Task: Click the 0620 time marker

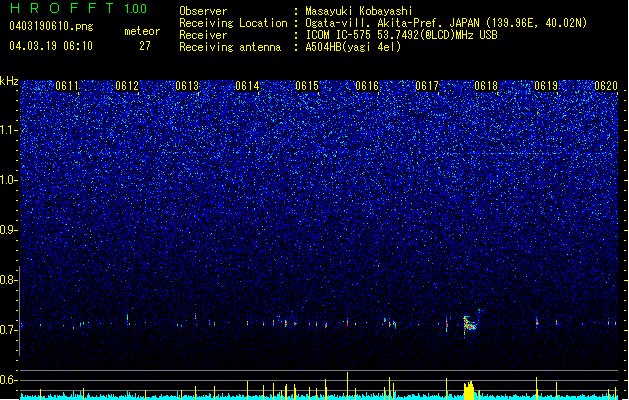Action: [606, 86]
